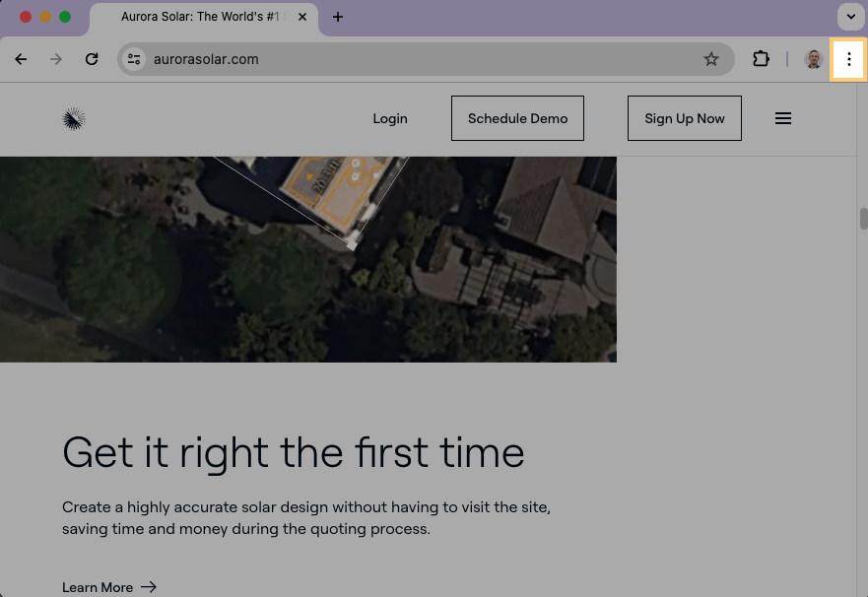Click the back navigation arrow
Screen dimensions: 868x597
tap(21, 59)
